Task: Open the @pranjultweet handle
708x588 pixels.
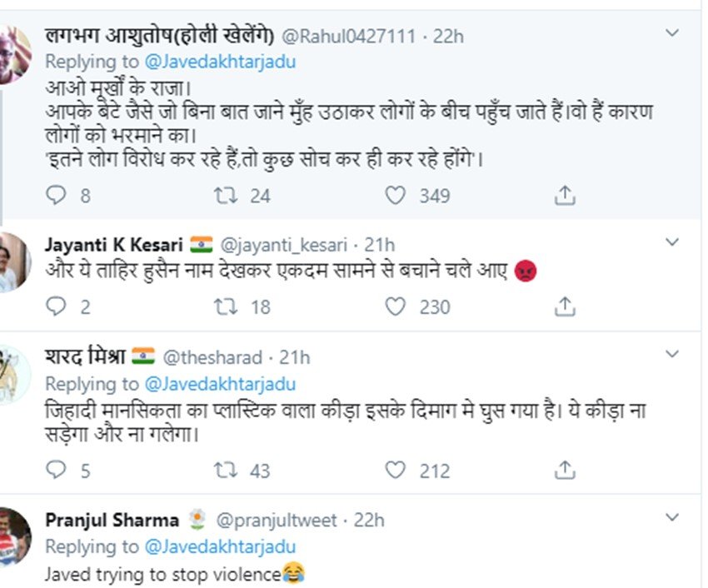Action: click(x=277, y=521)
